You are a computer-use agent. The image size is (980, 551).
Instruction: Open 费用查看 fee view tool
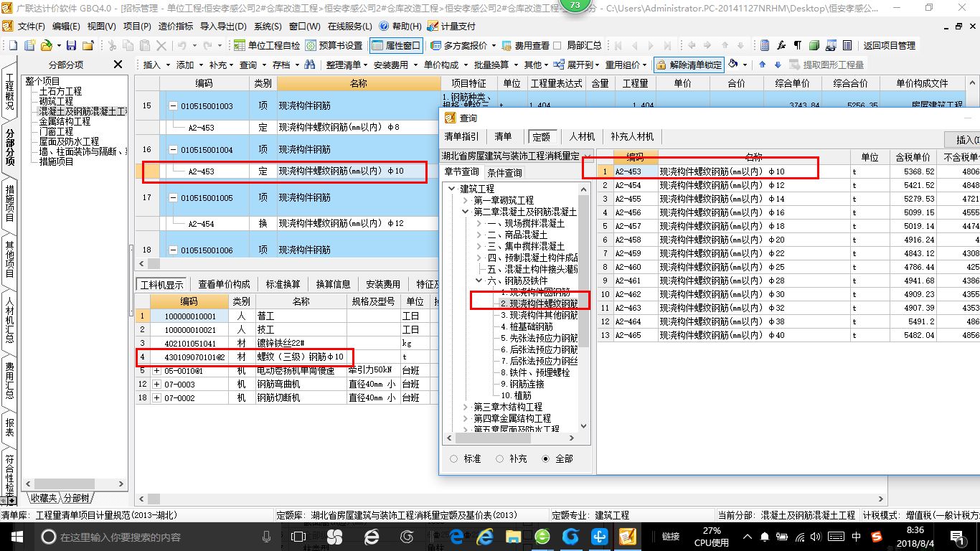pyautogui.click(x=525, y=45)
